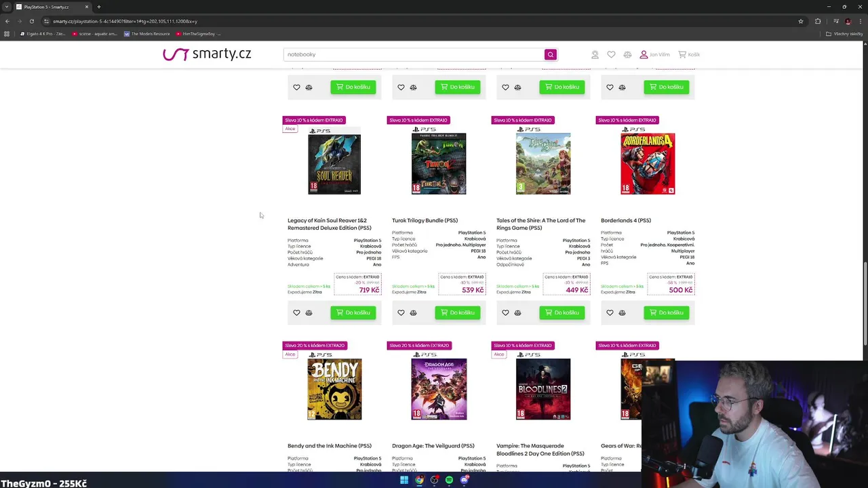Open Soul Reaver cover image
The height and width of the screenshot is (488, 868).
tap(334, 161)
